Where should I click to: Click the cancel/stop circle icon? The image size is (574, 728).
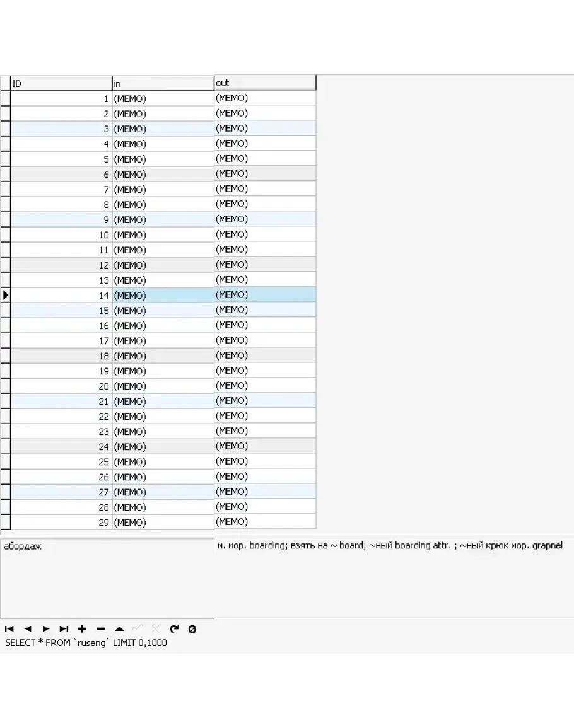[x=192, y=629]
